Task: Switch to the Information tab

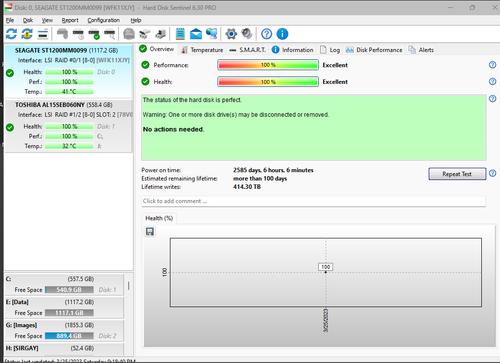Action: tap(293, 50)
